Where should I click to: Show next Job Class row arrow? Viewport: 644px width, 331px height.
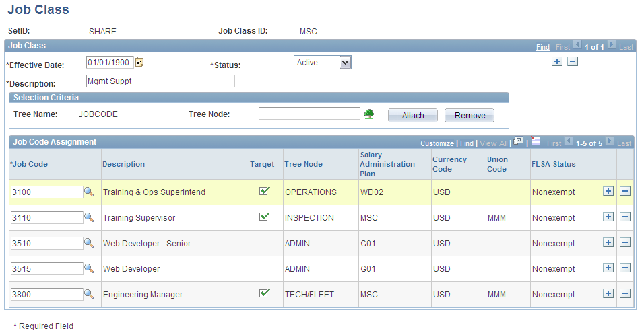click(x=611, y=44)
